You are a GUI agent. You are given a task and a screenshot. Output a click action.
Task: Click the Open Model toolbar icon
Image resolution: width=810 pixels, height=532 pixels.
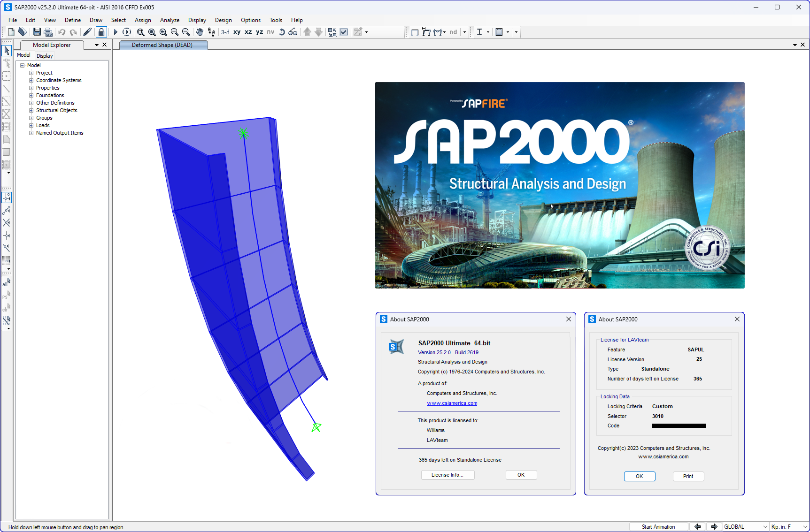(23, 32)
